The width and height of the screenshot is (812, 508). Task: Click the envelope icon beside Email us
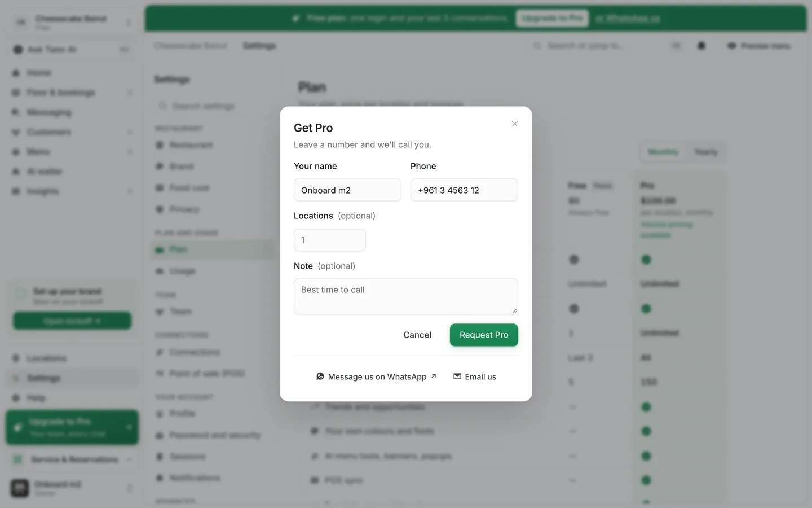tap(457, 376)
